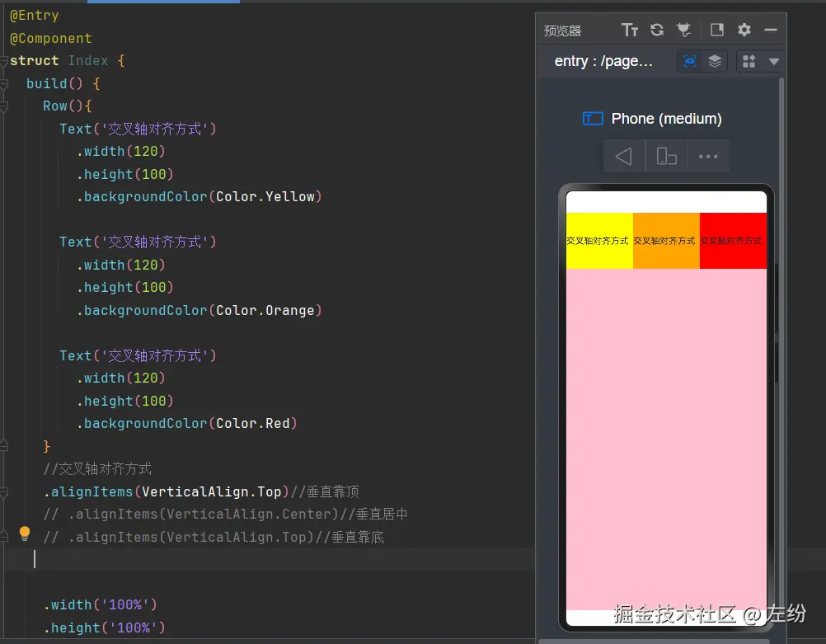Click the yellow lightbulb quick-fix icon
This screenshot has height=644, width=826.
[25, 534]
